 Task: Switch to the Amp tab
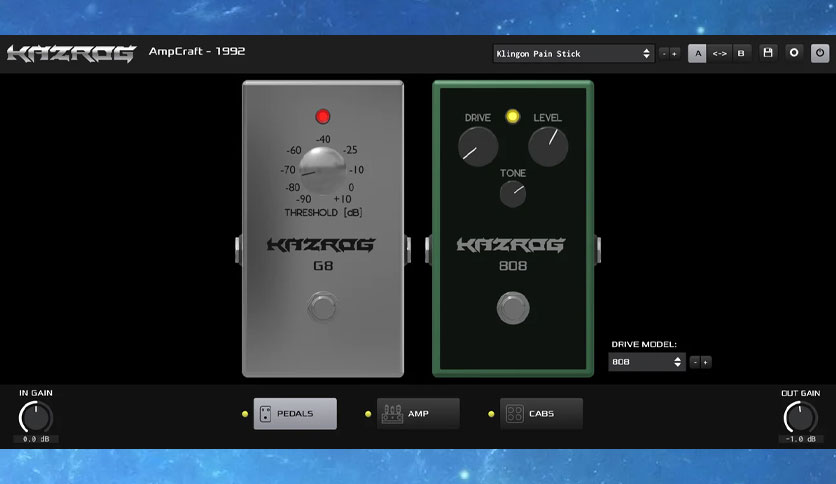418,414
